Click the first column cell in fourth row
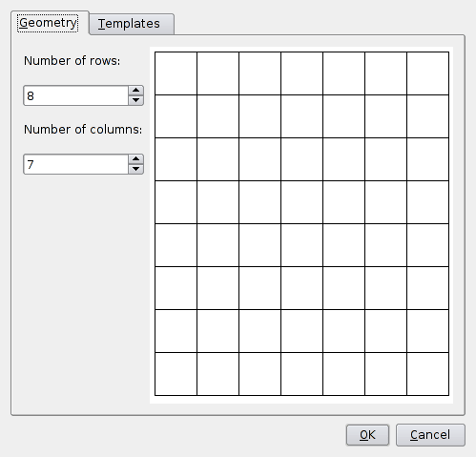Image resolution: width=476 pixels, height=457 pixels. click(176, 202)
